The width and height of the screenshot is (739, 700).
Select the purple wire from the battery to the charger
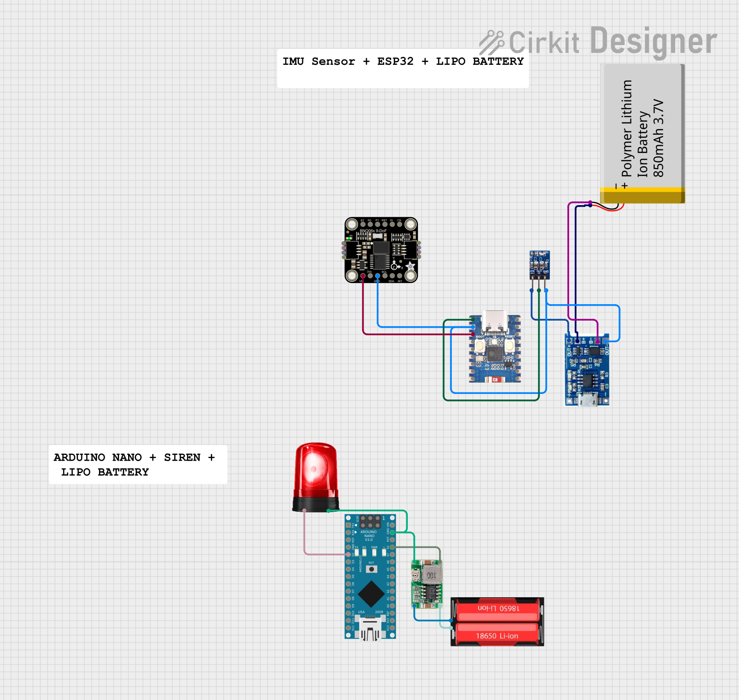(x=569, y=263)
